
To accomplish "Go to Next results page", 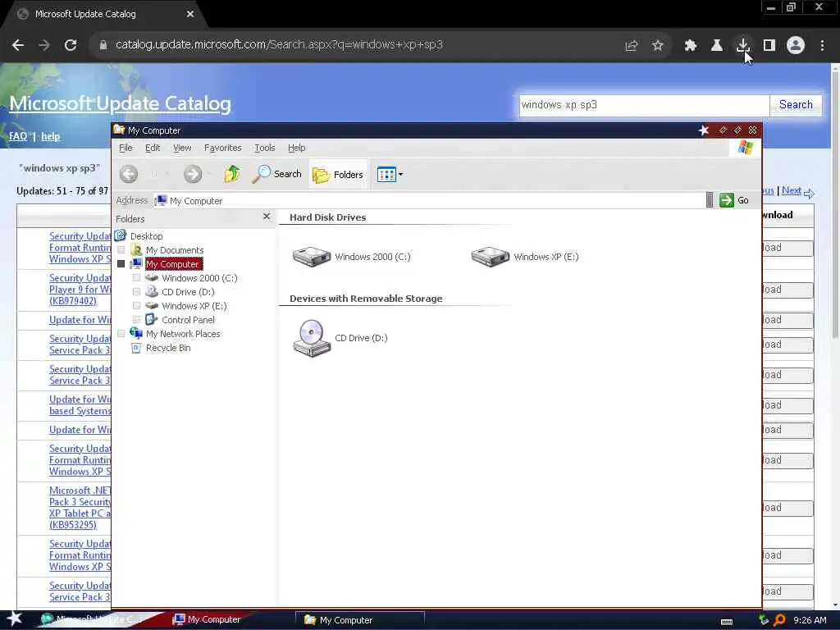I will tap(792, 190).
